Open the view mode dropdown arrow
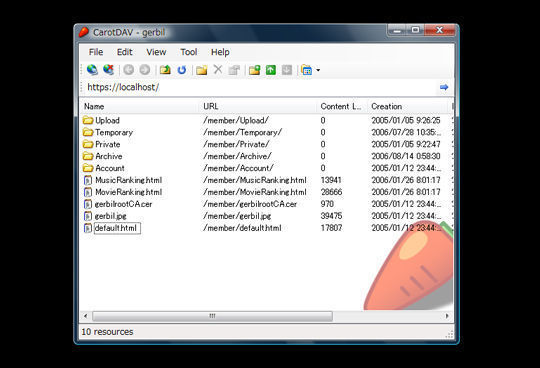This screenshot has width=540, height=368. point(318,70)
